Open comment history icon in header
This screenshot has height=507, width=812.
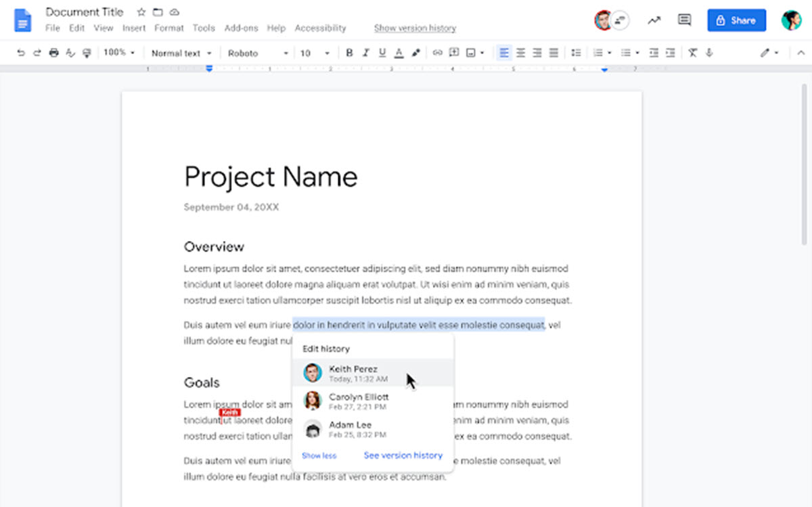[x=684, y=20]
